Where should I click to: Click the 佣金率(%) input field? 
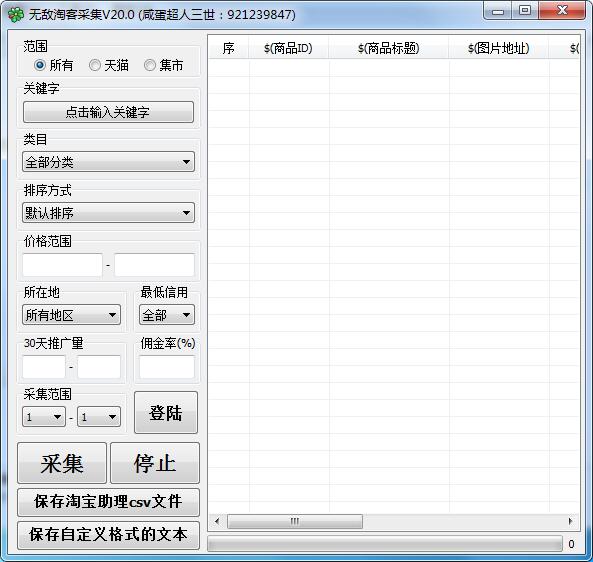(x=167, y=366)
